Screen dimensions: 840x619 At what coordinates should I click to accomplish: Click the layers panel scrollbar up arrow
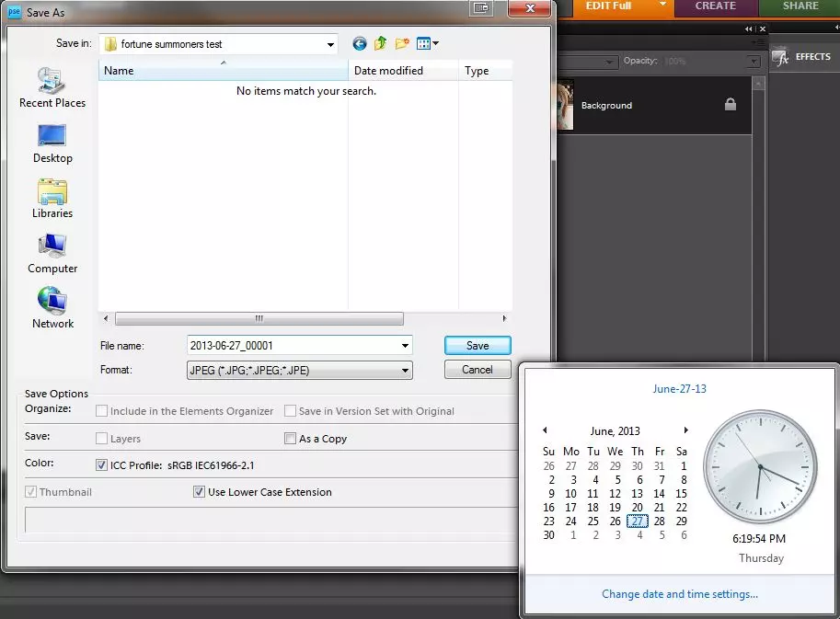(x=758, y=84)
